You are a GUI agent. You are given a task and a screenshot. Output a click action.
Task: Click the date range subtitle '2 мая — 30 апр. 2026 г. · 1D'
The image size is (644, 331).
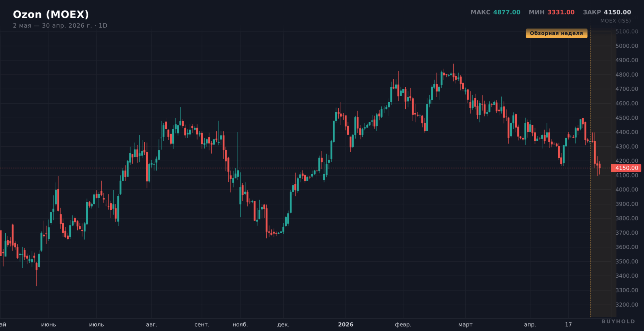[x=60, y=25]
